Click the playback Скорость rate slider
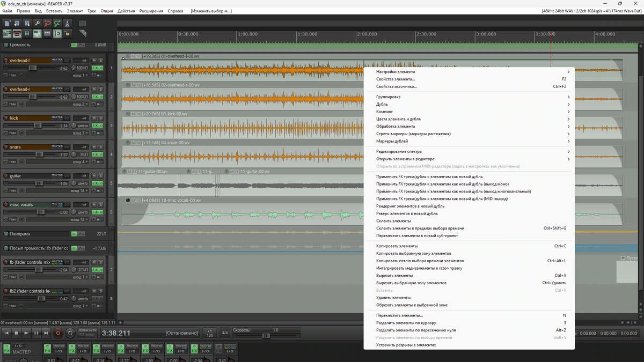 (266, 336)
